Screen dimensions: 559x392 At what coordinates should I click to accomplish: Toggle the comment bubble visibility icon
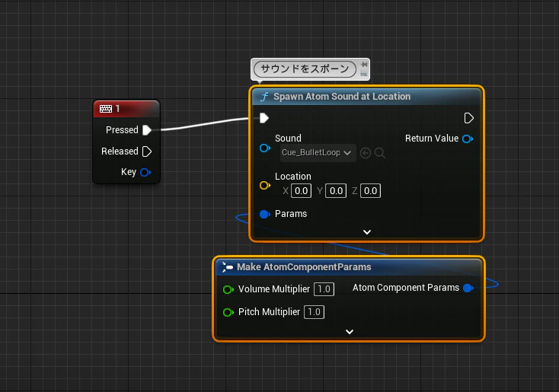pyautogui.click(x=363, y=74)
